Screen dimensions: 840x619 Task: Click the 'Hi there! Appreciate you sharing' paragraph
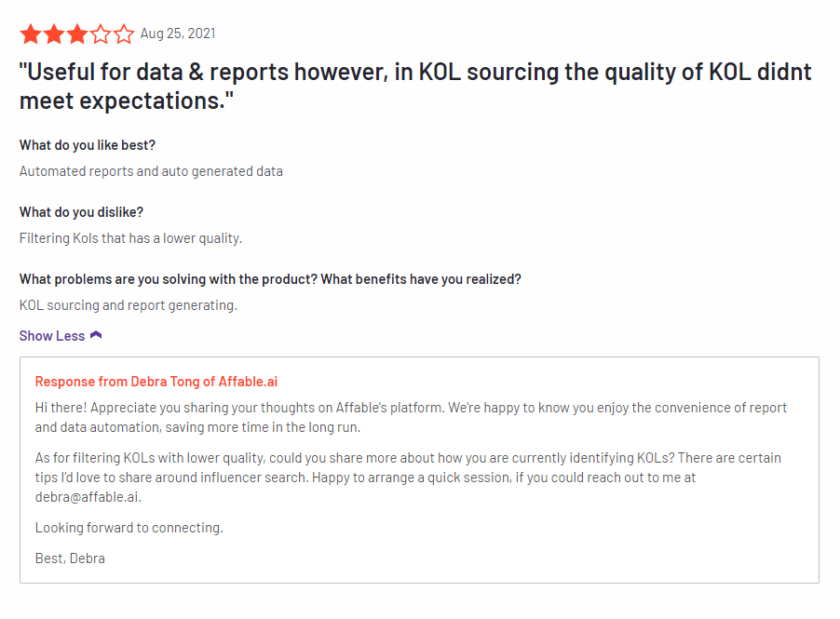[x=411, y=417]
